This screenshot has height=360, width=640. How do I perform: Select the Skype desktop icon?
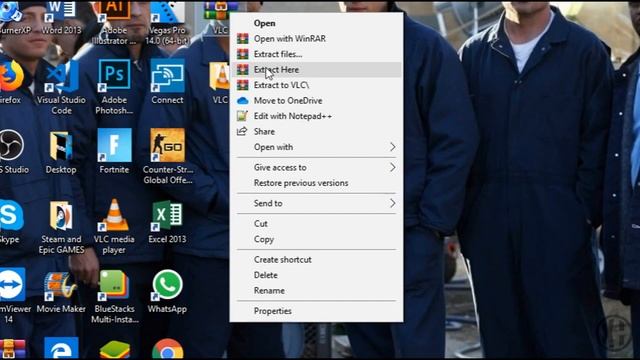(x=11, y=222)
